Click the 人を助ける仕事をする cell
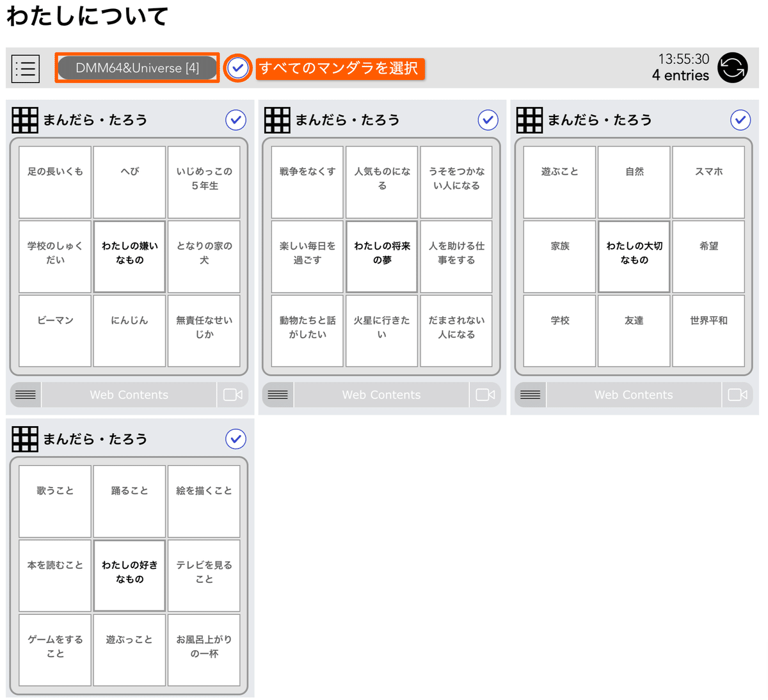Screen dimensions: 768x700 tap(456, 257)
